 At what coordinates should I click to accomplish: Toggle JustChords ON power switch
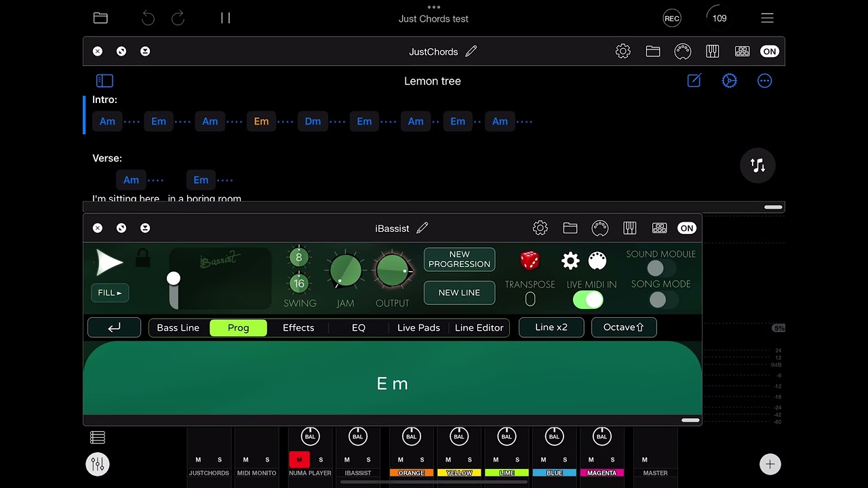point(769,52)
